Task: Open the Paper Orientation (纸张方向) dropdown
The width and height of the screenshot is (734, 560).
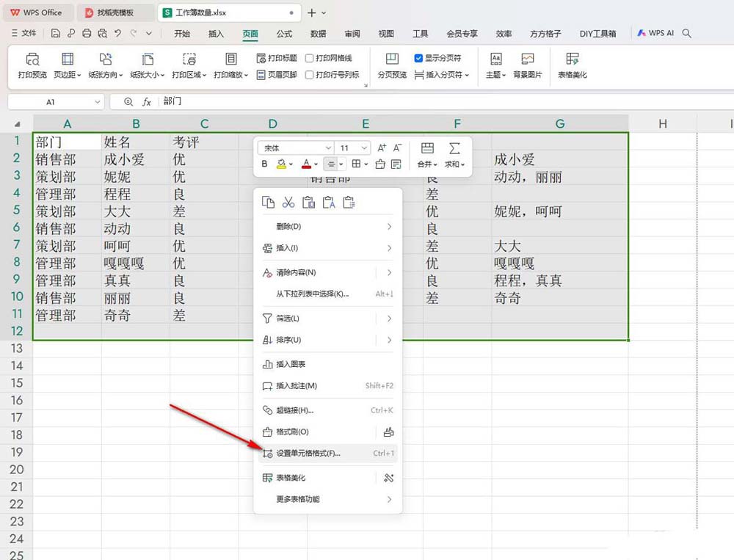Action: point(105,65)
